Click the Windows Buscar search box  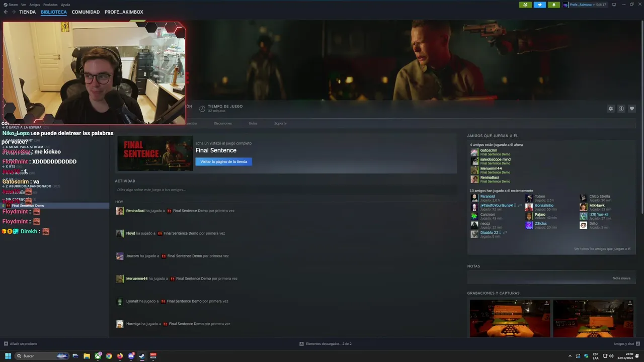42,356
